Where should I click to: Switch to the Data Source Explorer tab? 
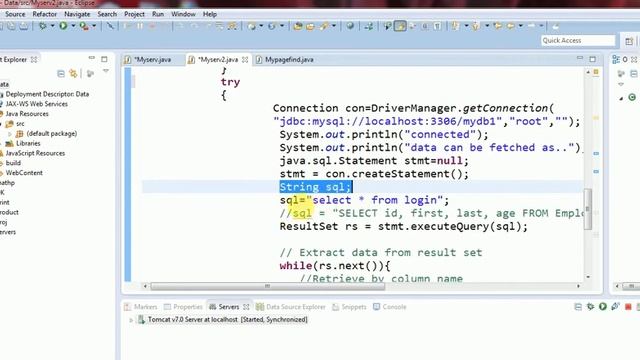point(291,307)
